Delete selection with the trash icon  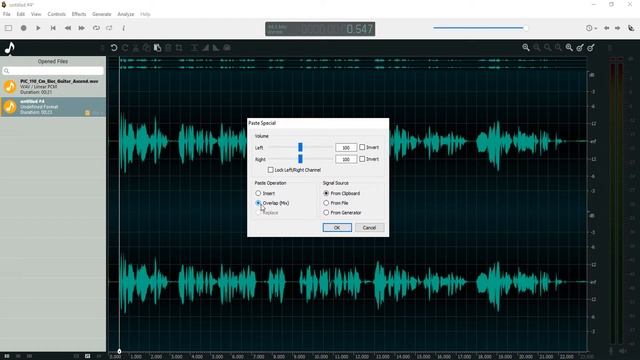pyautogui.click(x=168, y=48)
